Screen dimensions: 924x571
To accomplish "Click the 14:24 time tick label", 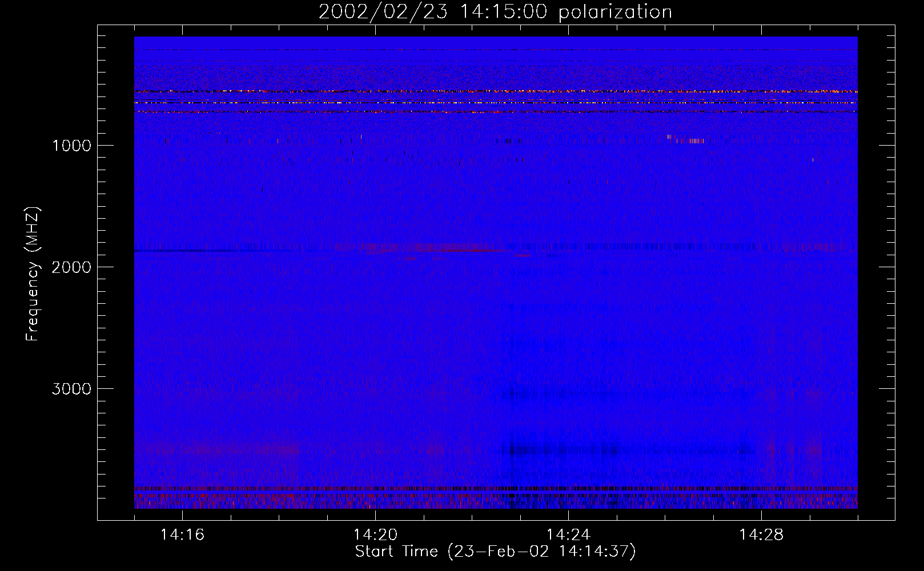I will coord(568,535).
